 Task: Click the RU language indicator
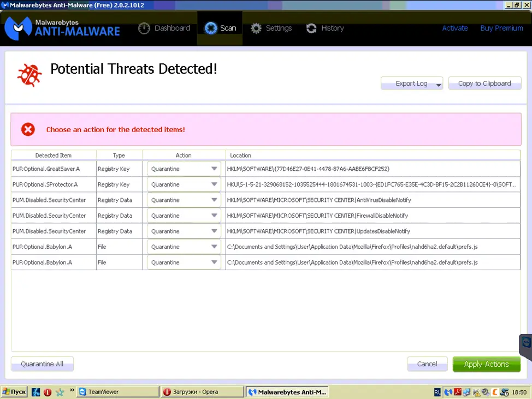438,392
